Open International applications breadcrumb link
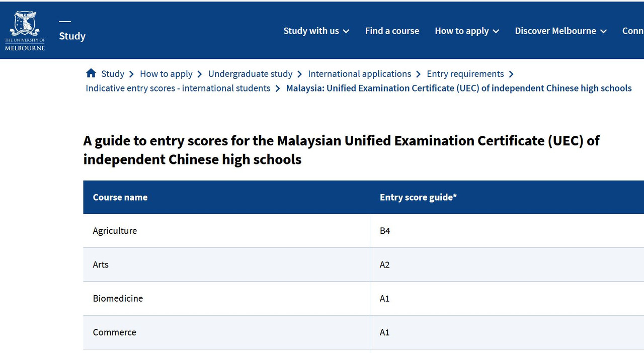 359,74
